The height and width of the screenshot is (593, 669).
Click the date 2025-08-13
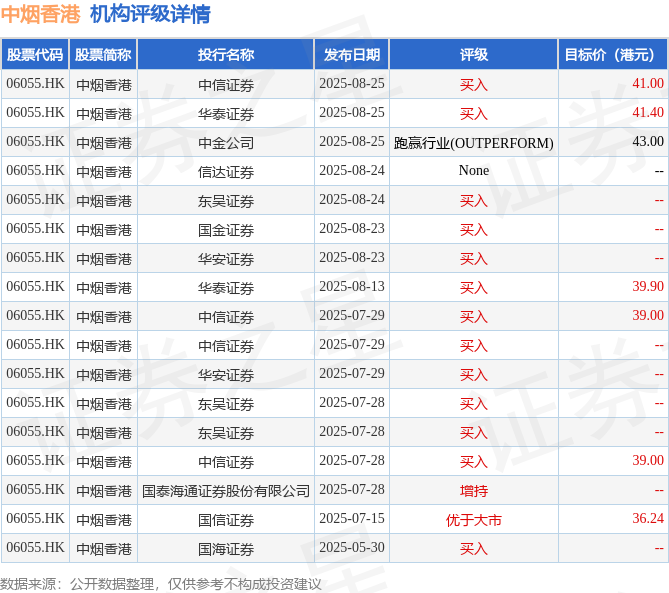[352, 286]
